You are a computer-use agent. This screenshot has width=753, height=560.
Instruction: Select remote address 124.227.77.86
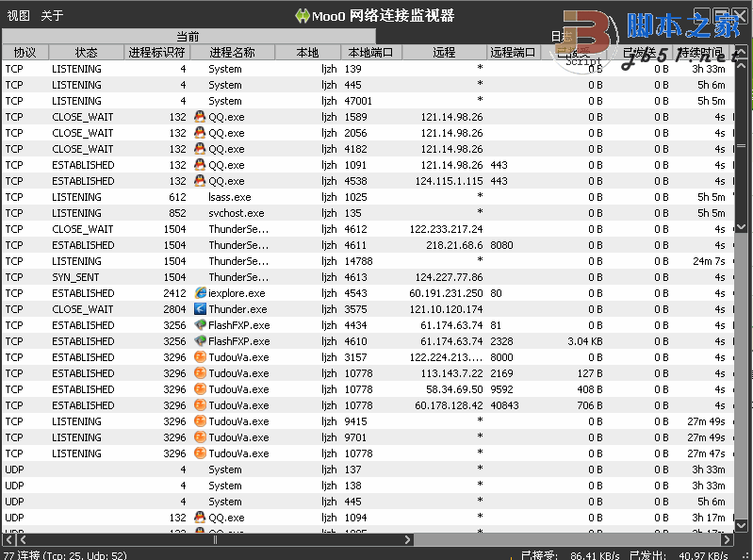[x=449, y=277]
